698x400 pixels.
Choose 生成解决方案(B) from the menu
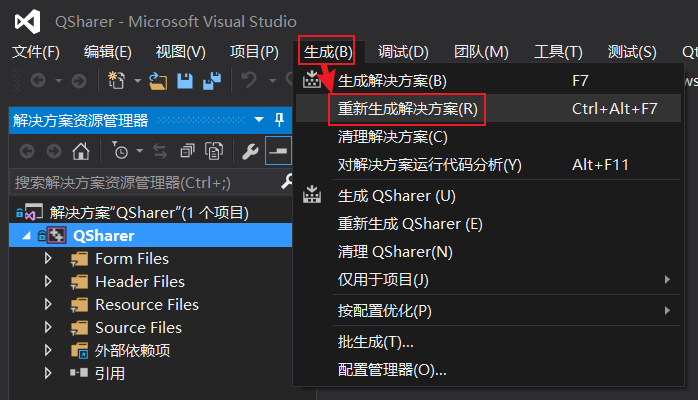pyautogui.click(x=488, y=81)
